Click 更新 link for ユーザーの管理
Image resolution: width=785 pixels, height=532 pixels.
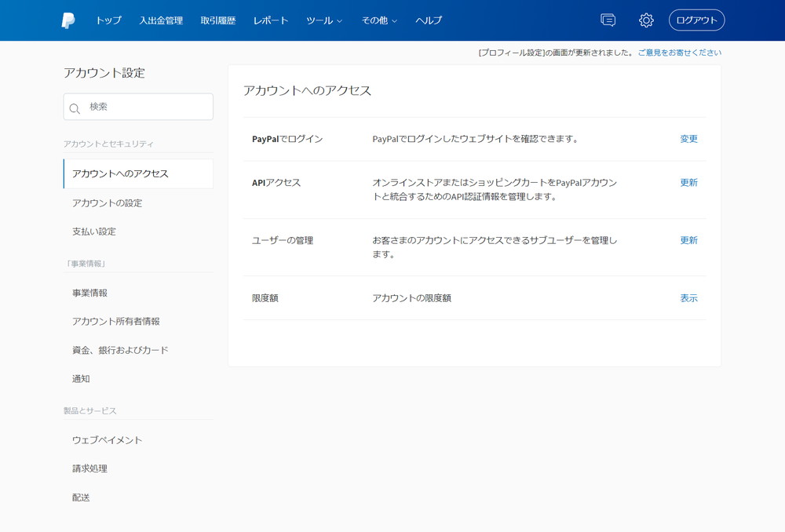688,240
